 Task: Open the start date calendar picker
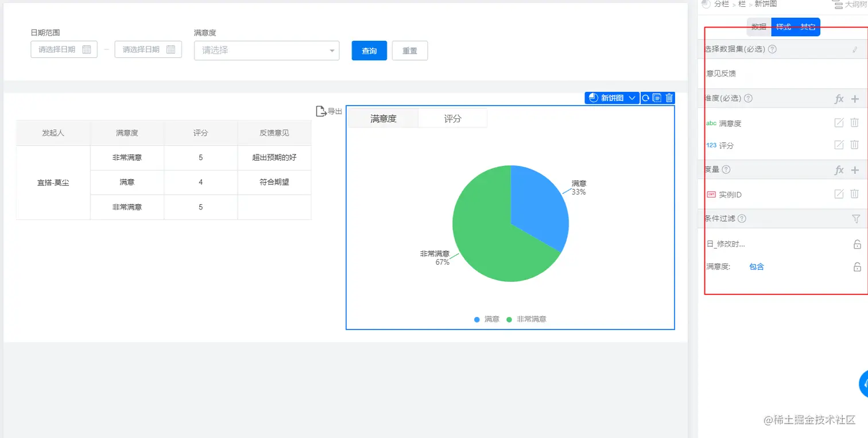coord(87,49)
